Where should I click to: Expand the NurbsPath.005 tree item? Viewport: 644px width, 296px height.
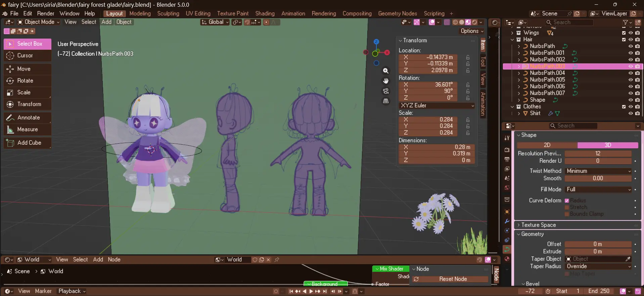519,80
